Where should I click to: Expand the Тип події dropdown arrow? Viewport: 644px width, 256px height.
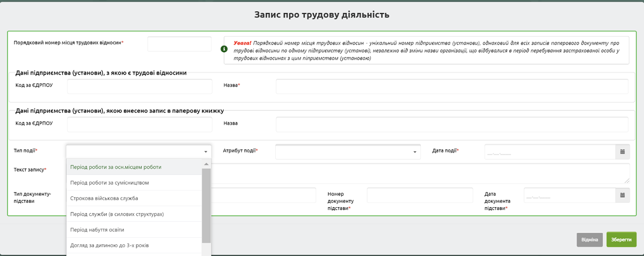tap(206, 152)
